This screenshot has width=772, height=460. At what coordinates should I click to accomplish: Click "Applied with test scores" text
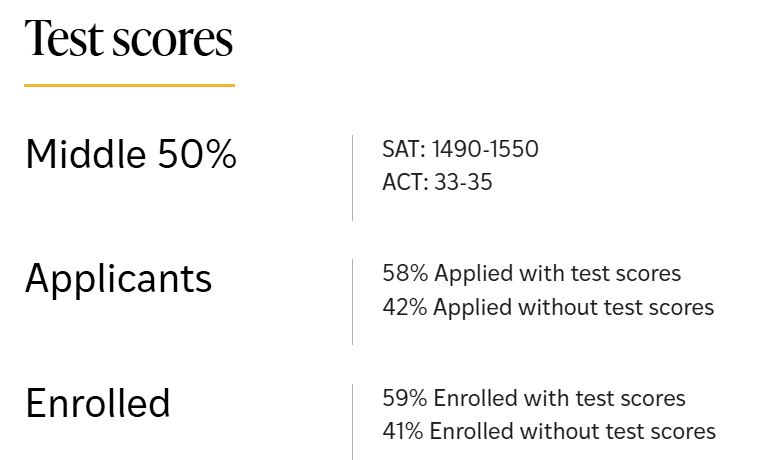click(x=557, y=274)
